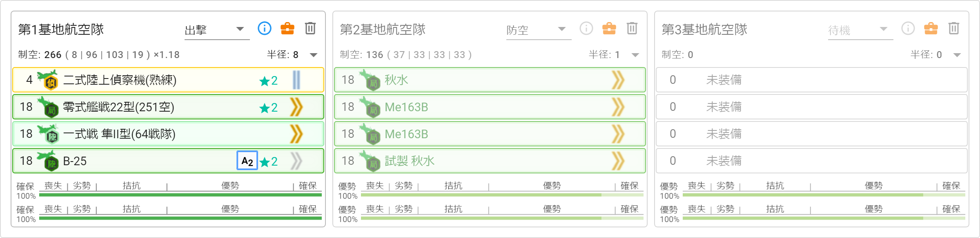Click the gray proficiency chevron on B-25
The height and width of the screenshot is (238, 980).
pyautogui.click(x=296, y=161)
